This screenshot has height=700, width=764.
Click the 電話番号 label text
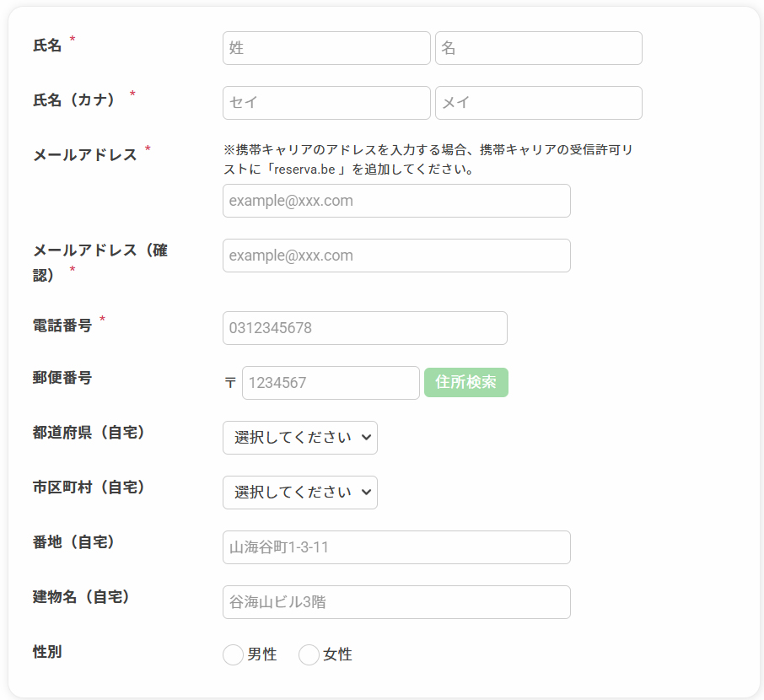pyautogui.click(x=62, y=326)
